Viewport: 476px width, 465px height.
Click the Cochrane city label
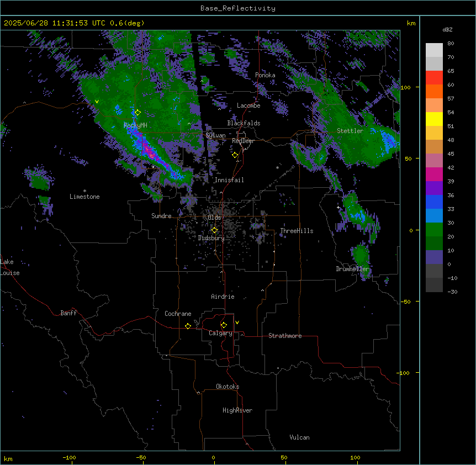tap(178, 314)
